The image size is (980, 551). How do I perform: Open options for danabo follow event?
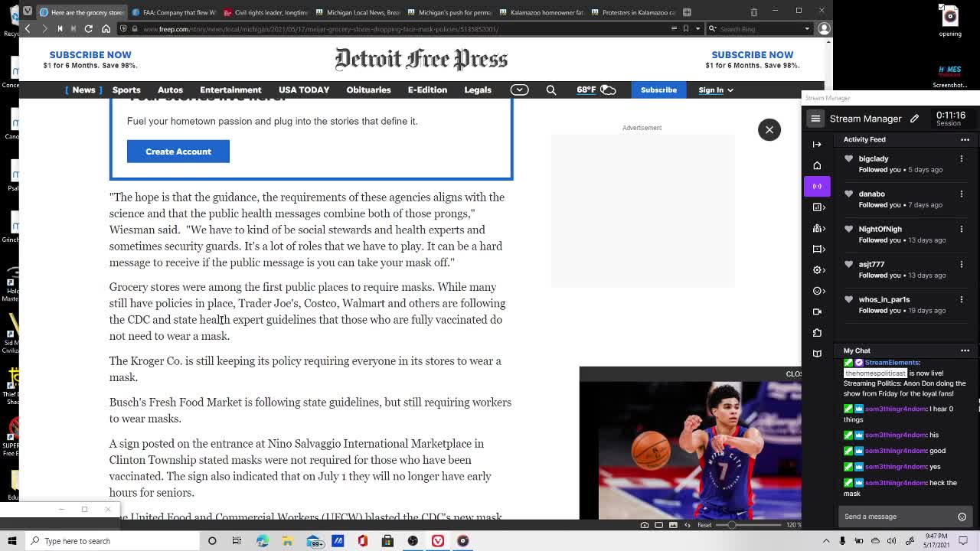pos(962,194)
